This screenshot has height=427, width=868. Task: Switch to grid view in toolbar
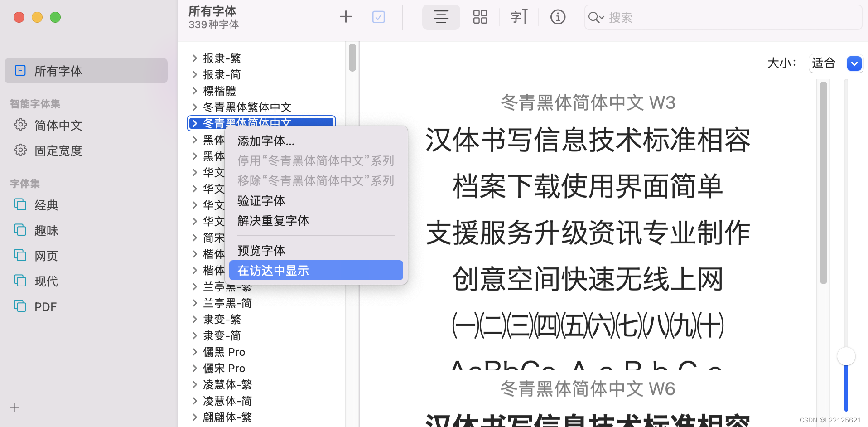pos(480,17)
